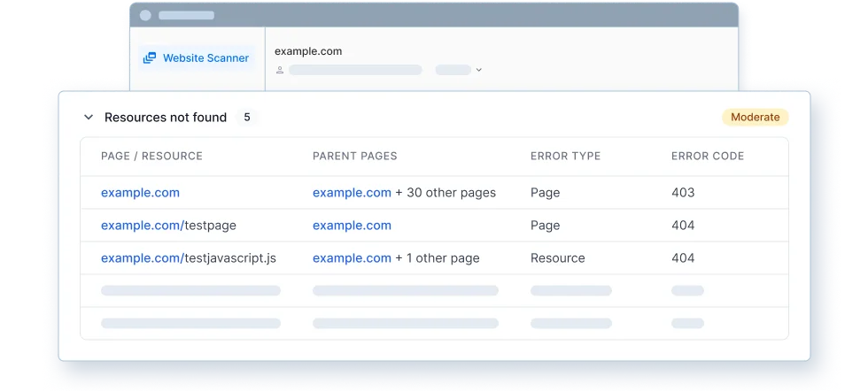Click the Website Scanner stacked-pages icon
Screen dimensions: 868x391
pos(150,58)
